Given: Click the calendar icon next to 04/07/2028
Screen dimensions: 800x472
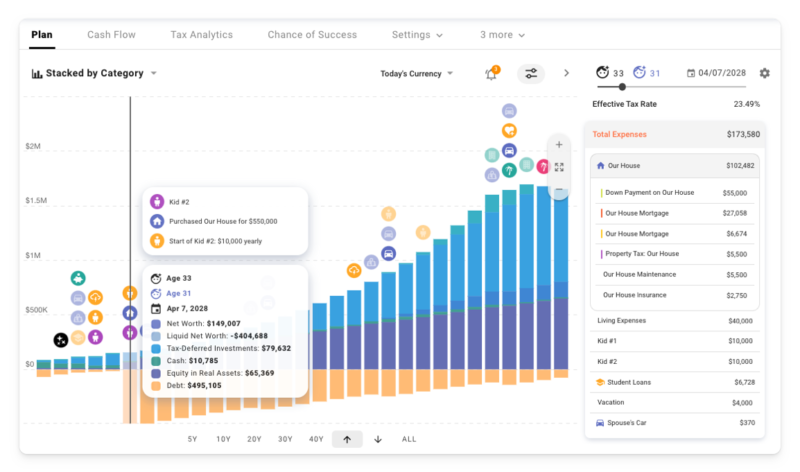Looking at the screenshot, I should [690, 73].
